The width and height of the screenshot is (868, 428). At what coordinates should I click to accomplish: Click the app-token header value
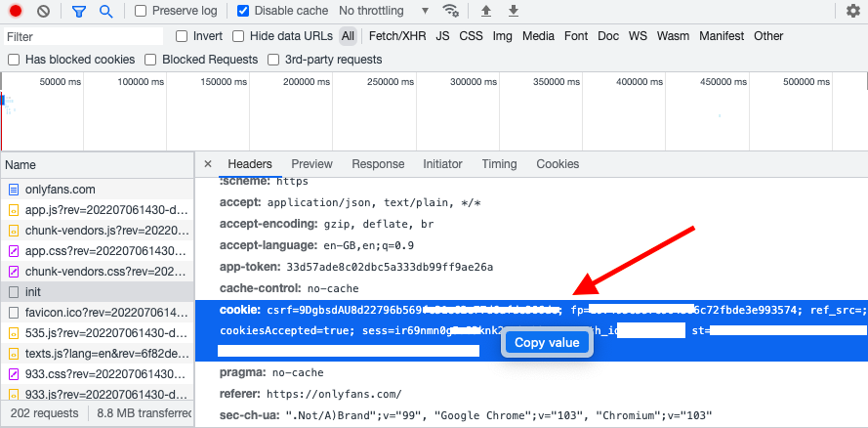pos(390,267)
